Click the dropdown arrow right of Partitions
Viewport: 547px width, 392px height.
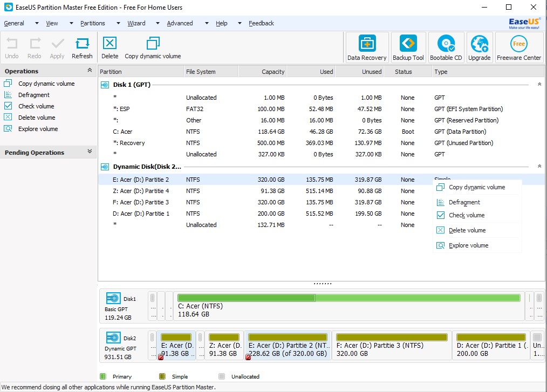click(x=118, y=23)
